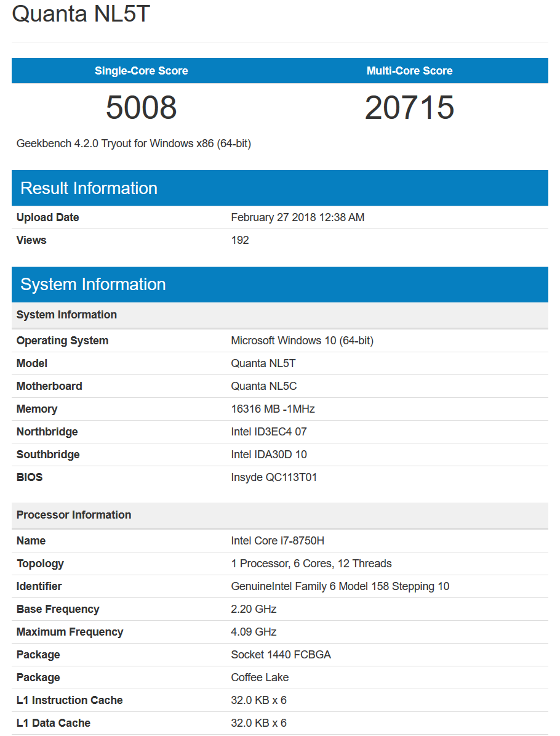Click the blue System Information section header

pyautogui.click(x=280, y=285)
